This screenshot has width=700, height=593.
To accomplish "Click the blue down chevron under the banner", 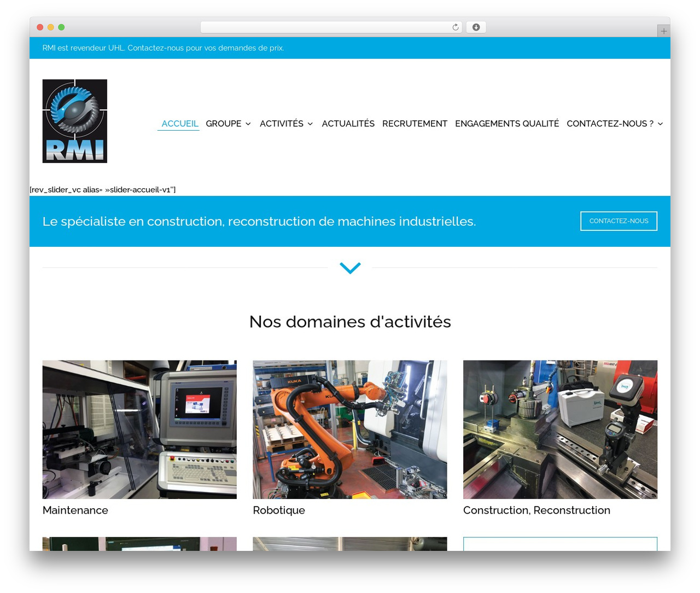I will point(350,268).
